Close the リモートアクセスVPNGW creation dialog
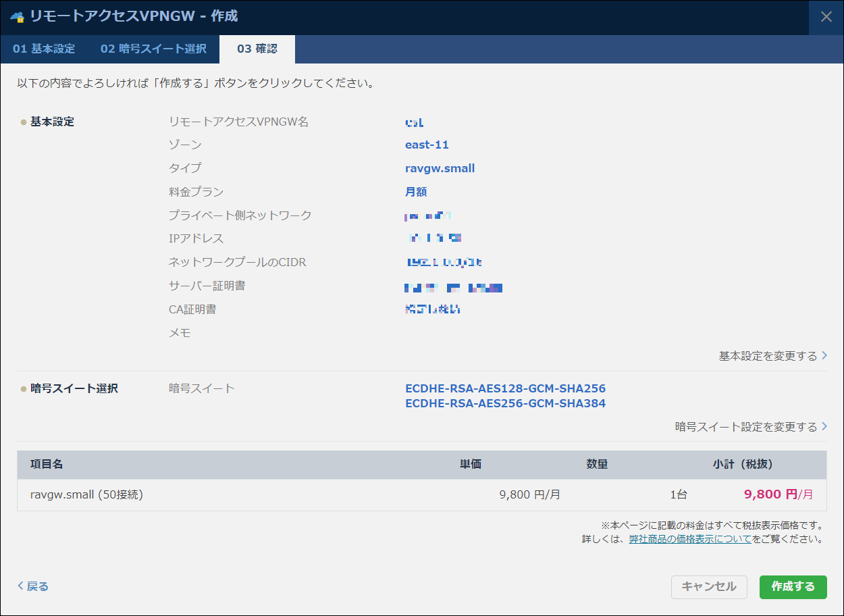 [x=826, y=17]
